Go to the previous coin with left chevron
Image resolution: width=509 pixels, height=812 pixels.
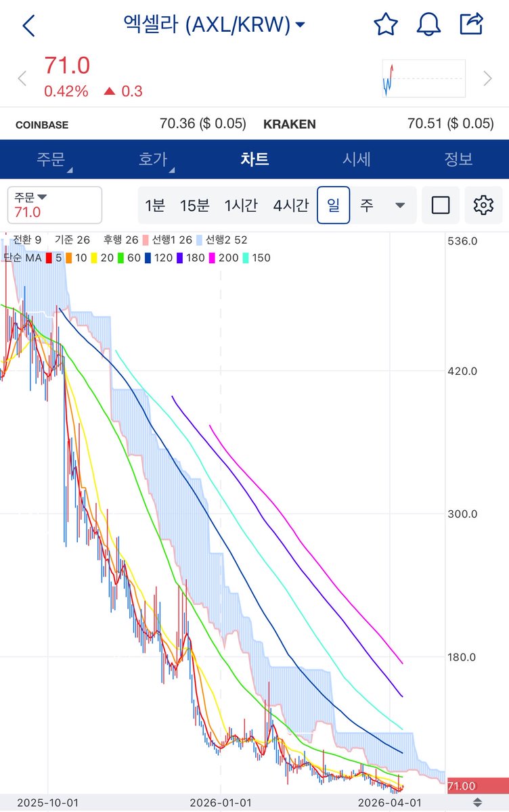click(22, 78)
